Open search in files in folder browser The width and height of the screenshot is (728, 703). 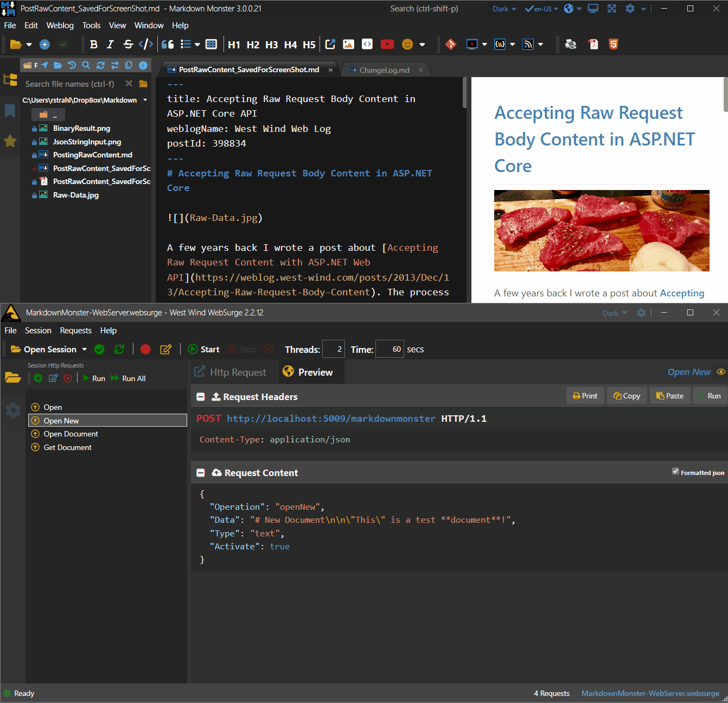[86, 65]
